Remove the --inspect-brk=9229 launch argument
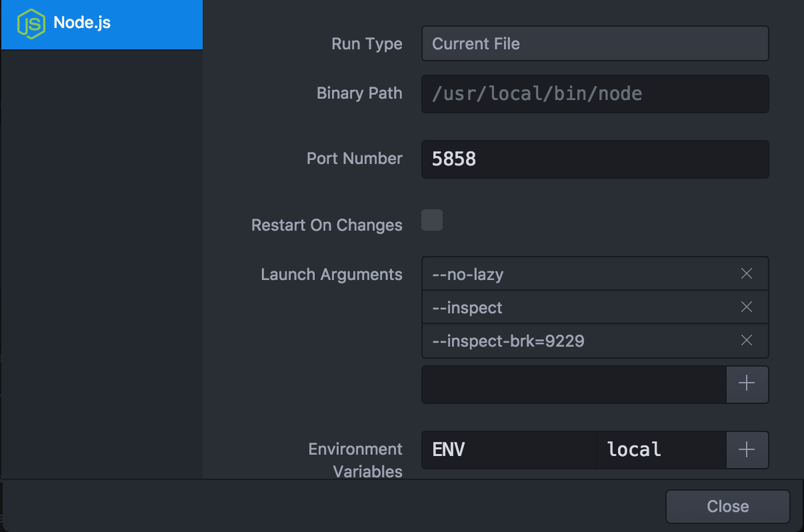This screenshot has width=804, height=532. (x=746, y=341)
